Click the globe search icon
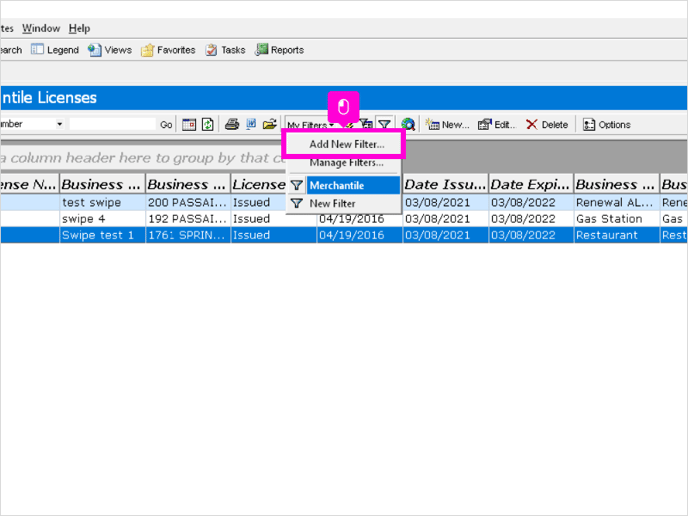 click(x=408, y=125)
